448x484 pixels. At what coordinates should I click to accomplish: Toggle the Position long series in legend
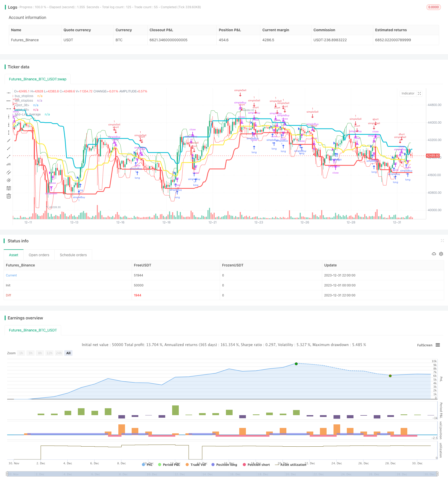(224, 465)
